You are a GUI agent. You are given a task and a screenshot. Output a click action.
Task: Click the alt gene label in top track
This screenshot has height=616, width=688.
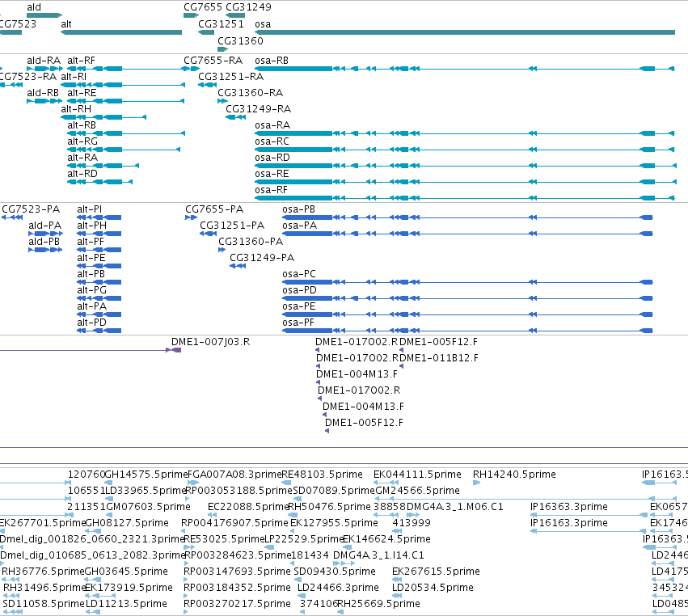65,24
